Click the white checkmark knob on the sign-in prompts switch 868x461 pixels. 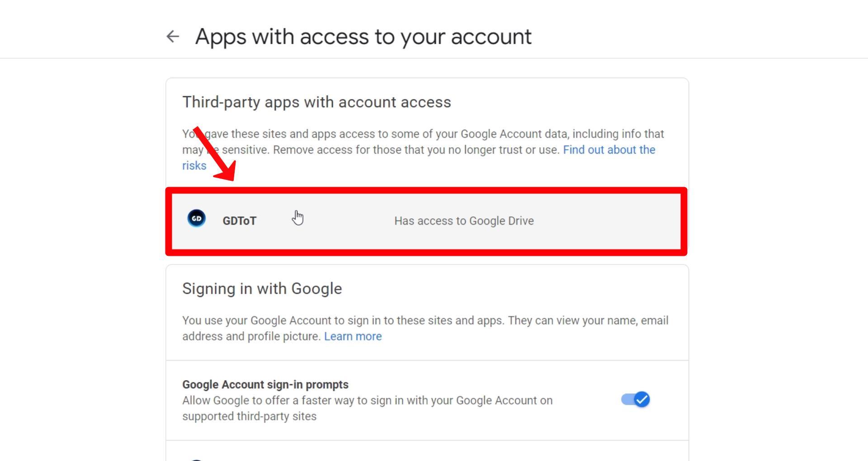click(642, 400)
